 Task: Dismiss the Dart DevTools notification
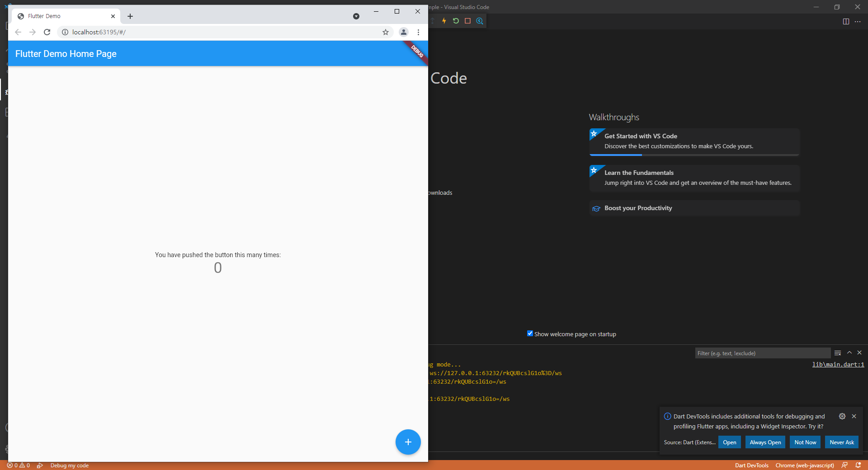point(854,416)
